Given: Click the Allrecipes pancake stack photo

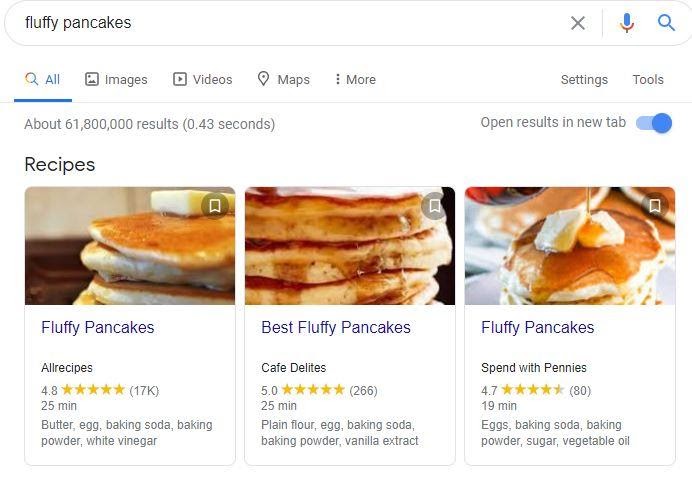Looking at the screenshot, I should pyautogui.click(x=130, y=246).
